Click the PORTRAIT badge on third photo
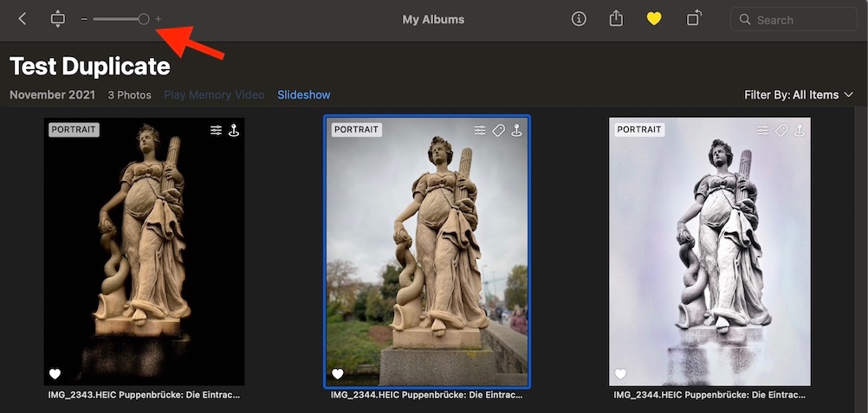 639,130
